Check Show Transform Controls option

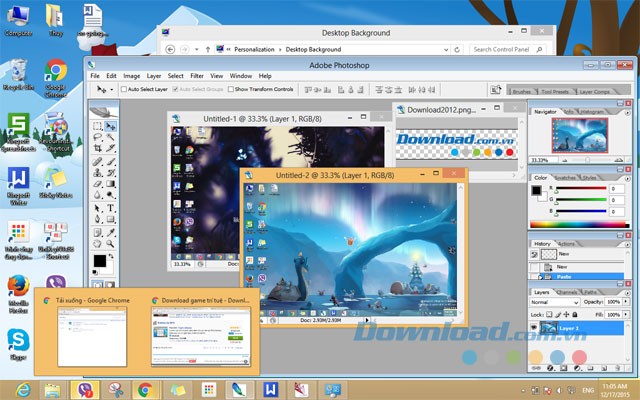coord(229,89)
